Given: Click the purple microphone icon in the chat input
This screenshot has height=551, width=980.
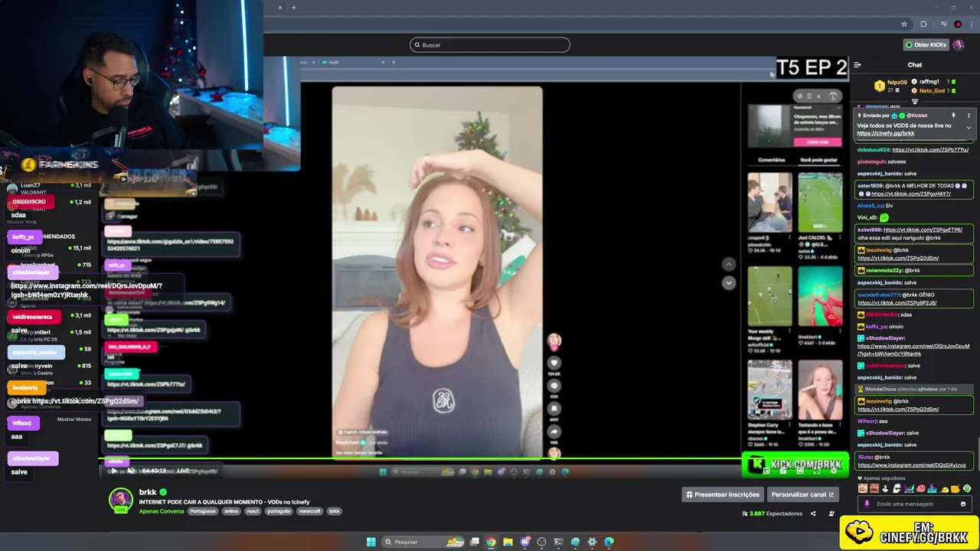Looking at the screenshot, I should 867,504.
